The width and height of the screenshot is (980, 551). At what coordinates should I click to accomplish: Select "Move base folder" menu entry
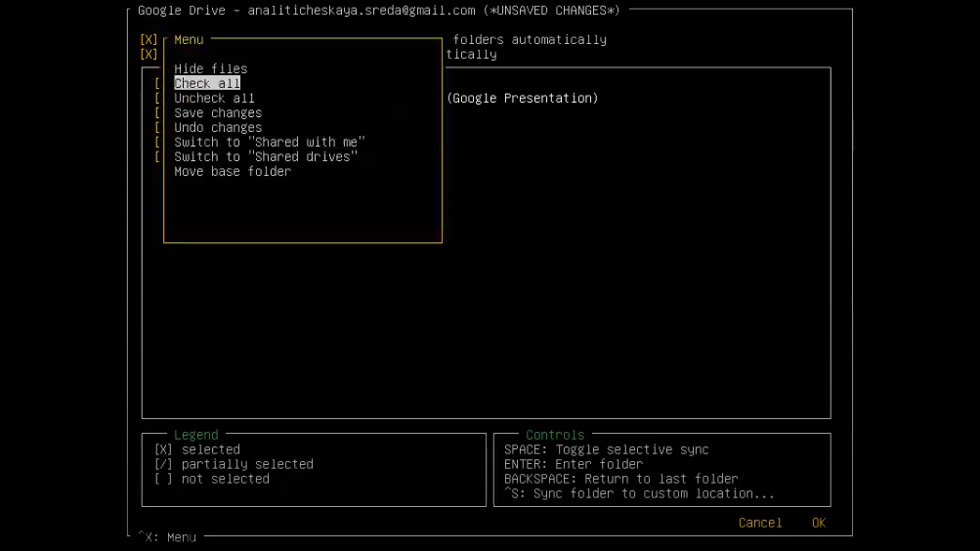coord(233,171)
